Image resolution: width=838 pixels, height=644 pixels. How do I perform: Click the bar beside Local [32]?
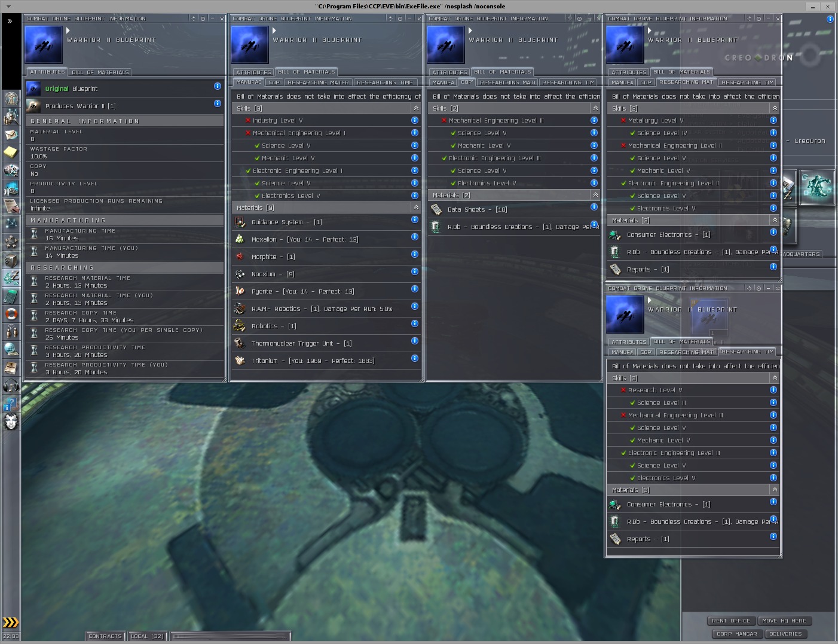(x=230, y=636)
